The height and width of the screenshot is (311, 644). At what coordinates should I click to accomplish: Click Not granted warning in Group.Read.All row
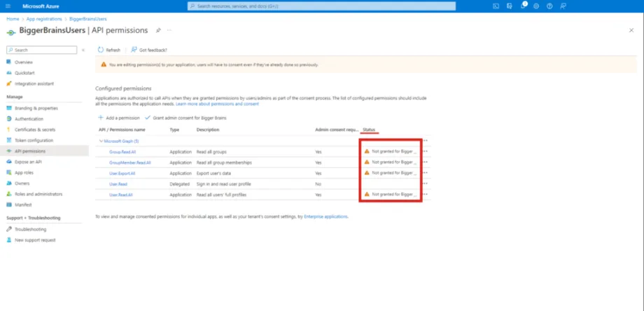click(390, 151)
